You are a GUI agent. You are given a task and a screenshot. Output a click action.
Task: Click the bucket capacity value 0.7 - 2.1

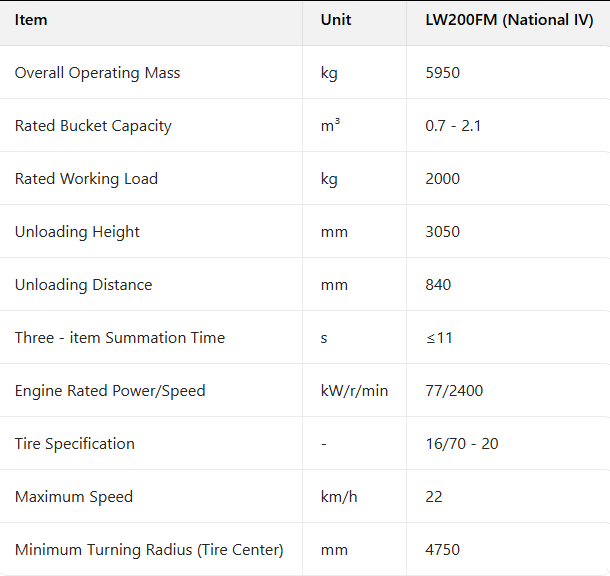(453, 126)
